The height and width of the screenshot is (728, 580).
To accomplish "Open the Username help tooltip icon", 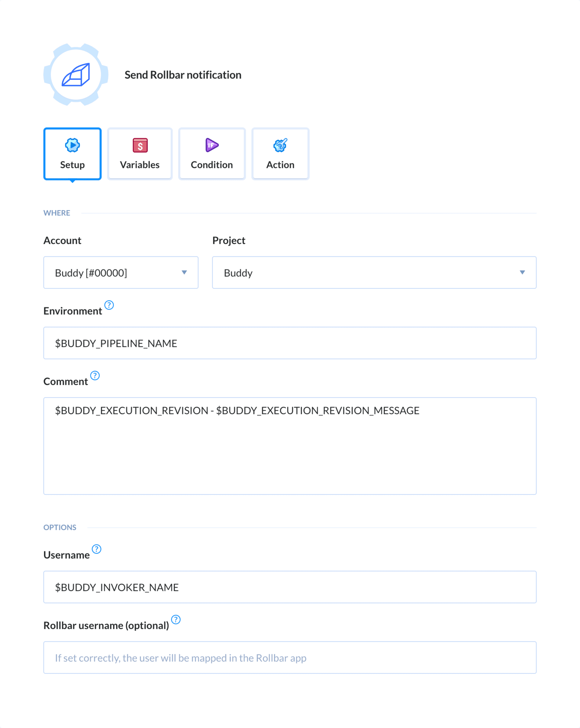I will [x=97, y=549].
